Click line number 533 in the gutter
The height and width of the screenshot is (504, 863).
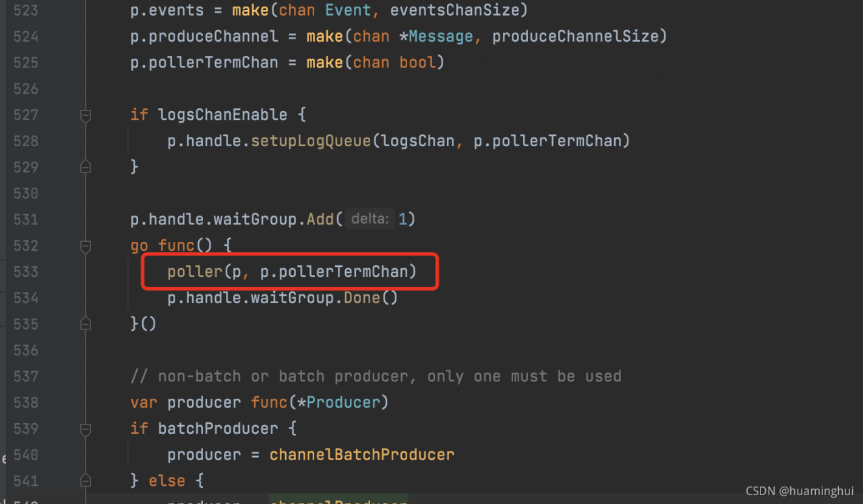26,272
